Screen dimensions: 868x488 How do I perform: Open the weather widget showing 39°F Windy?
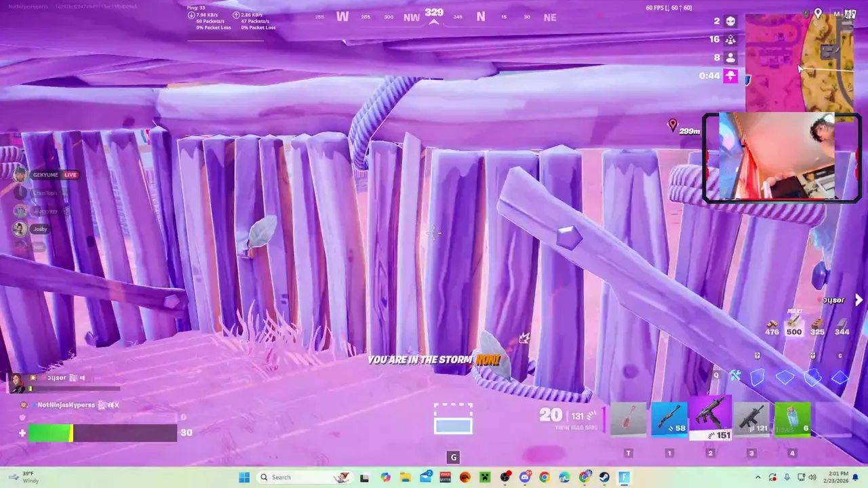click(24, 477)
